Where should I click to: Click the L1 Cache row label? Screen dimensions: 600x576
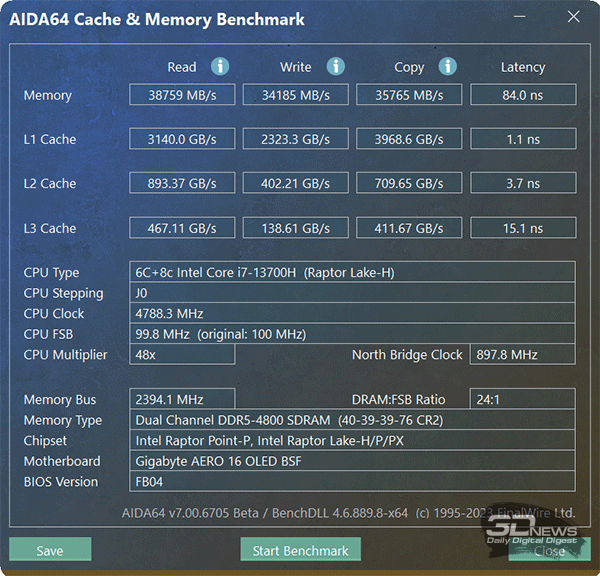(x=50, y=139)
